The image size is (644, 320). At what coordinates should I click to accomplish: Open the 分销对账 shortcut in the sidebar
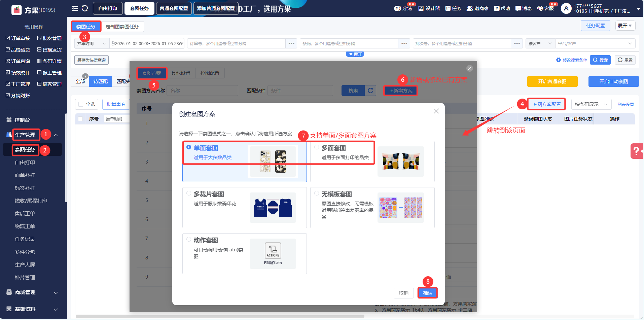[18, 96]
